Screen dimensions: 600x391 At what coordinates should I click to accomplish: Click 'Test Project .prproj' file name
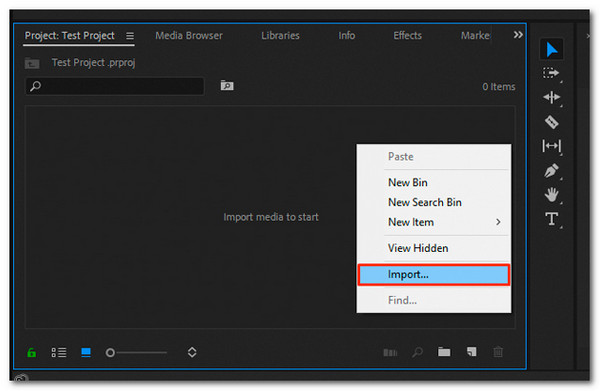coord(93,62)
